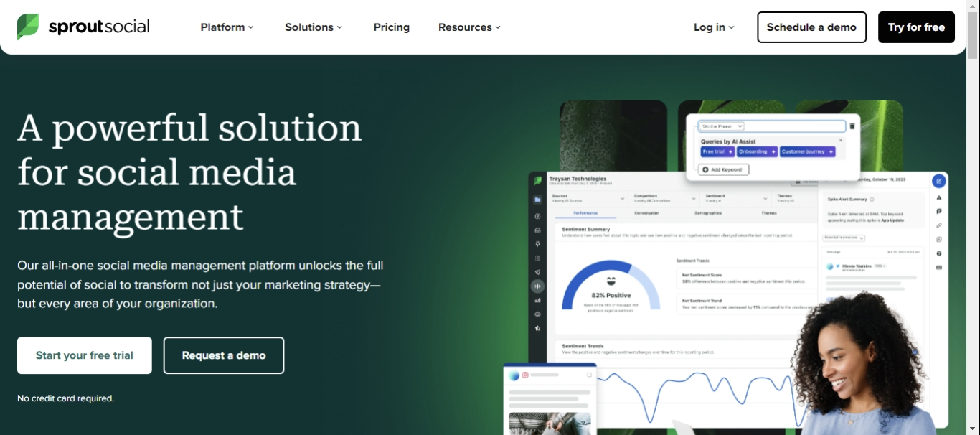Open the Word or Phrase selector
This screenshot has height=435, width=980.
coord(721,126)
